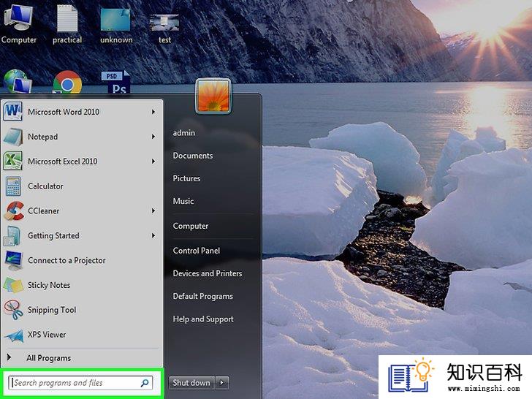Expand Notepad recent files arrow
Screen dimensions: 532x399
click(x=153, y=137)
